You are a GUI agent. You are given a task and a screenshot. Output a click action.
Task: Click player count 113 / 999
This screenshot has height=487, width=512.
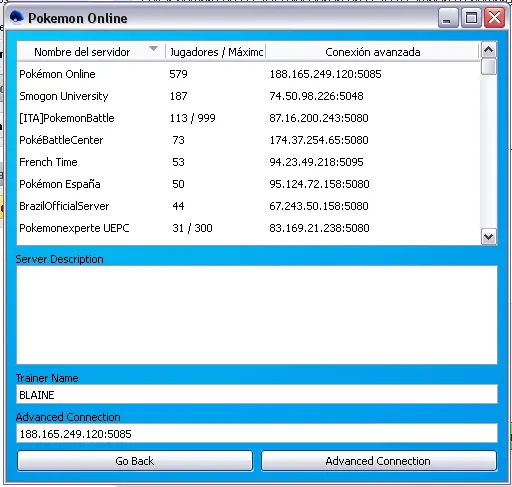pyautogui.click(x=192, y=118)
